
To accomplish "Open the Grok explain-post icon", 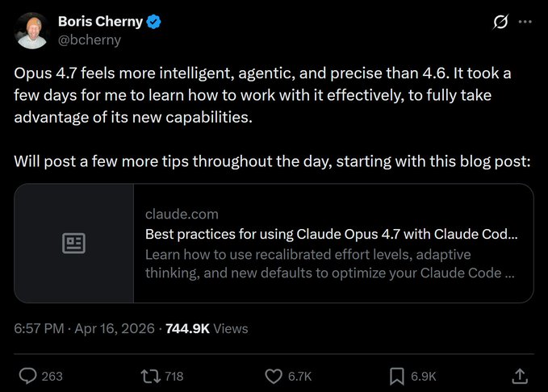I will coord(500,22).
